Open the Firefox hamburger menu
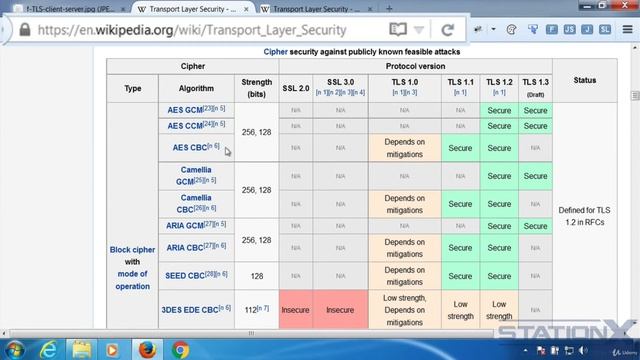640x360 pixels. [628, 29]
